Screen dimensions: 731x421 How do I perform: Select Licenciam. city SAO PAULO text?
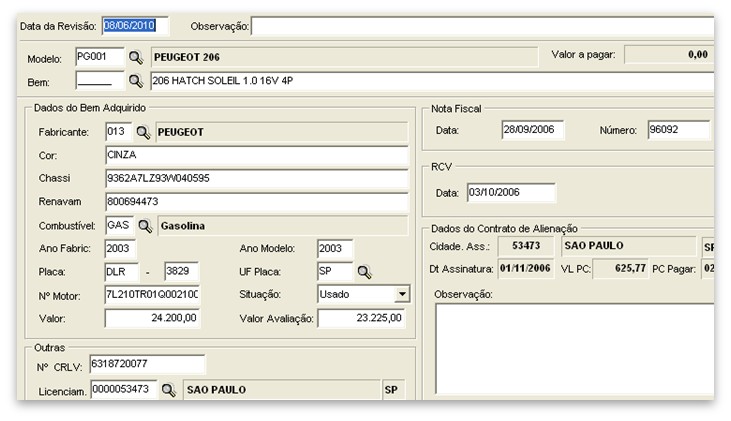point(216,390)
